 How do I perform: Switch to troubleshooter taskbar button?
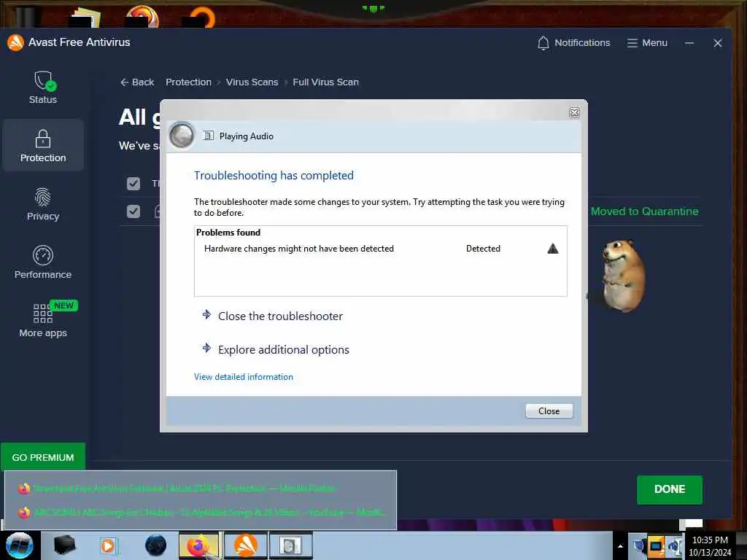(290, 545)
